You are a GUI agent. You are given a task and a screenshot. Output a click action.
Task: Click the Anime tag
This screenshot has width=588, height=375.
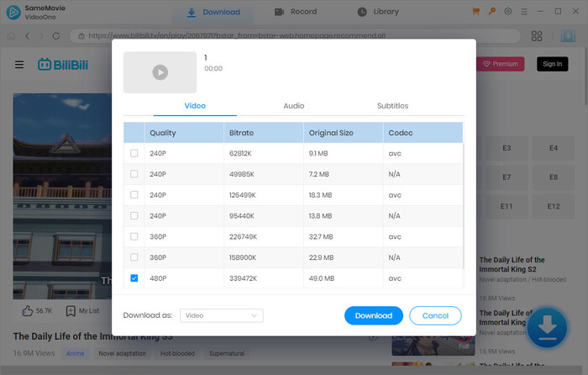(76, 353)
